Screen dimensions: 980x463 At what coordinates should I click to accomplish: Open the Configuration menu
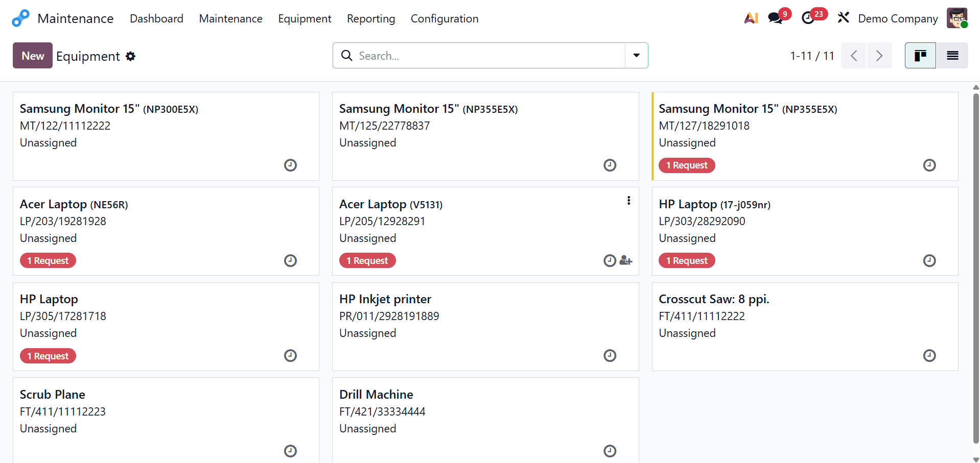[445, 18]
